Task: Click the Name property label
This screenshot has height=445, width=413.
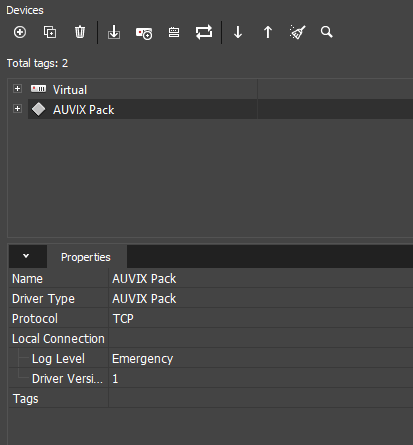Action: click(27, 279)
